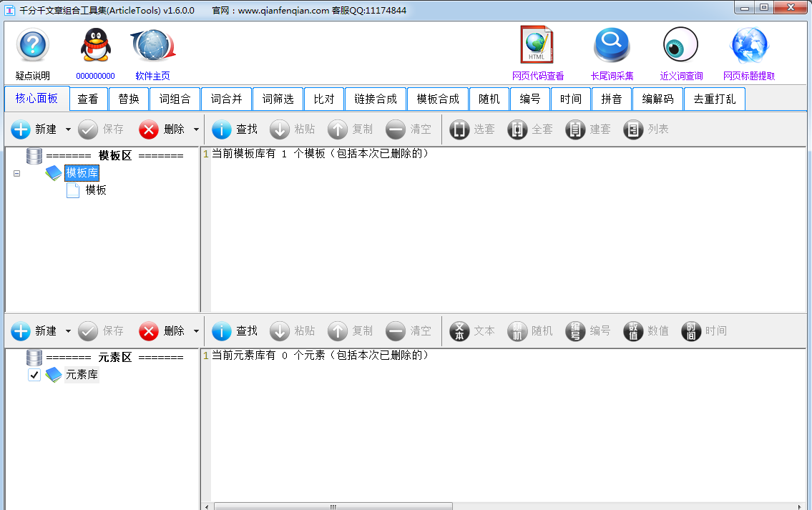The height and width of the screenshot is (510, 812).
Task: Open the 疑点说明 help icon
Action: (33, 46)
